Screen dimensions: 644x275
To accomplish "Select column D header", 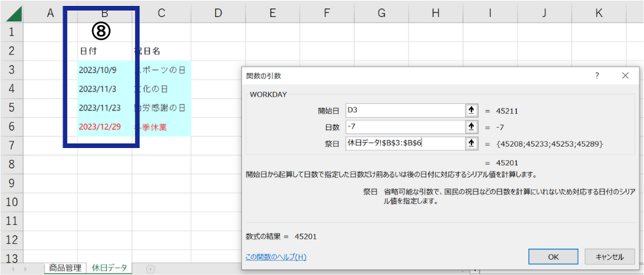I will click(x=218, y=12).
